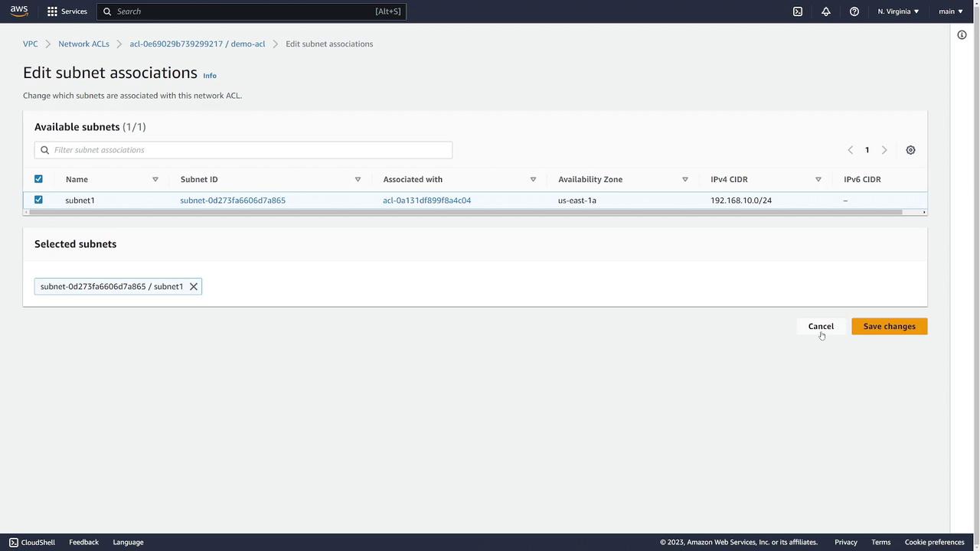The height and width of the screenshot is (551, 980).
Task: Open the help question mark menu
Action: [854, 11]
